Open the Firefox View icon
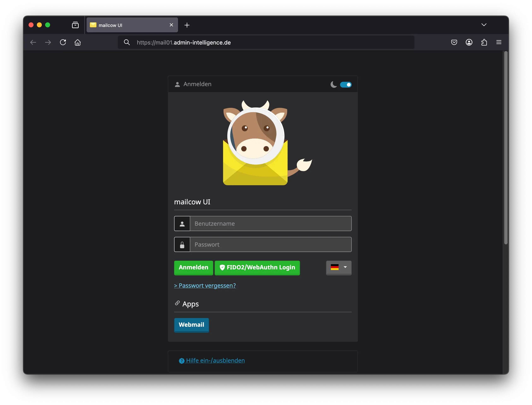 pos(75,25)
